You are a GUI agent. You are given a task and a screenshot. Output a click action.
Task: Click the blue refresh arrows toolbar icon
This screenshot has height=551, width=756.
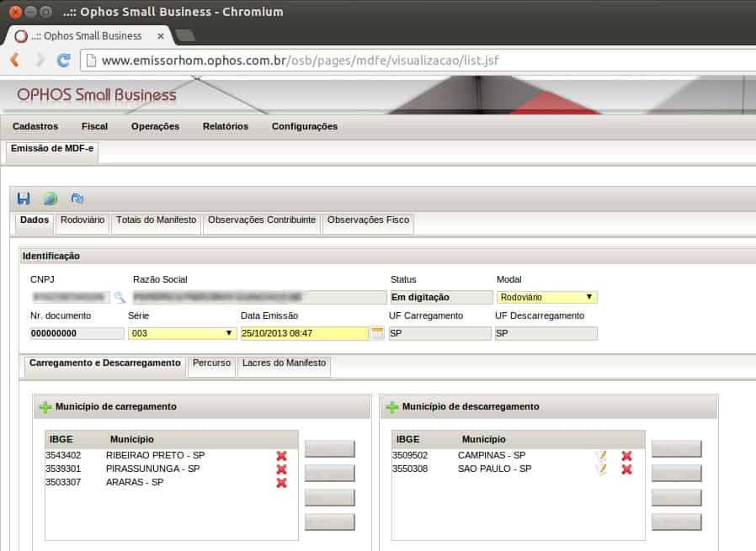pos(77,198)
